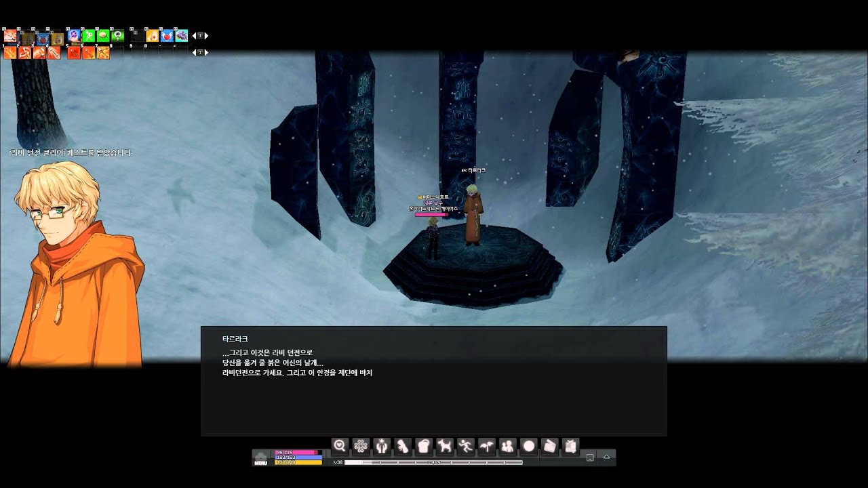
Task: Go to next page of second hotbar row
Action: tap(206, 52)
